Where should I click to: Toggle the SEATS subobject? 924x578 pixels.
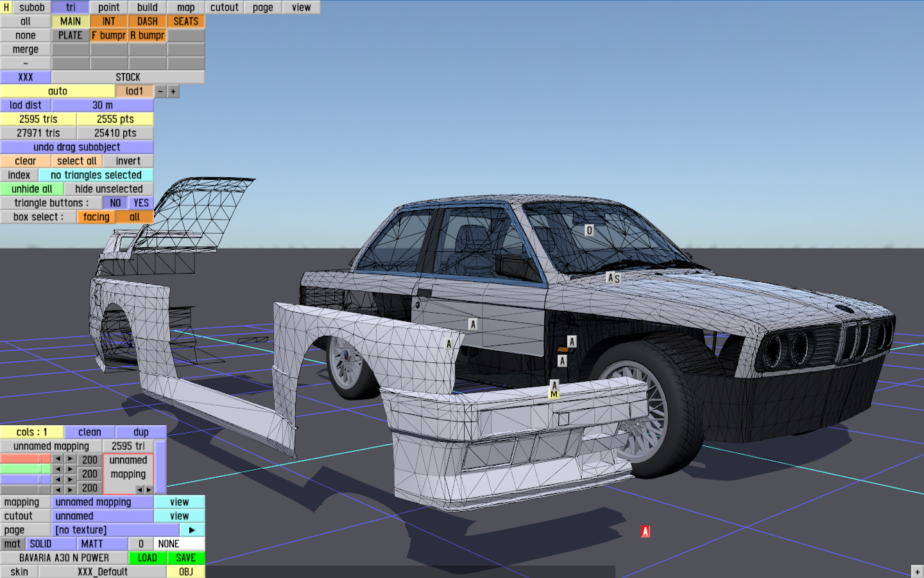tap(186, 21)
